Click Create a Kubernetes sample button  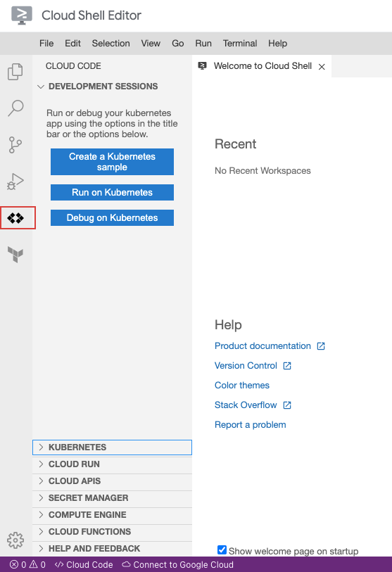pos(112,162)
